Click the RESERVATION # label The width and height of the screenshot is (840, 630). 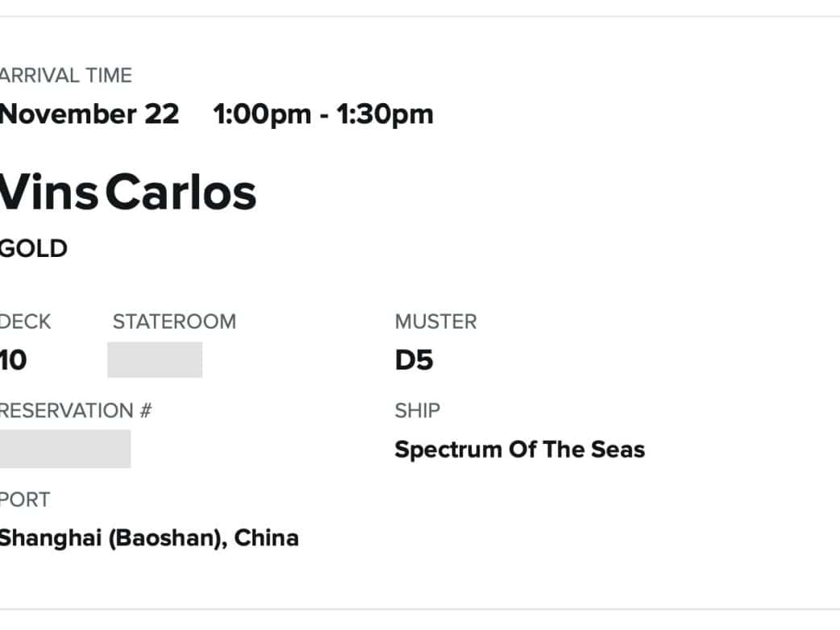pos(76,411)
